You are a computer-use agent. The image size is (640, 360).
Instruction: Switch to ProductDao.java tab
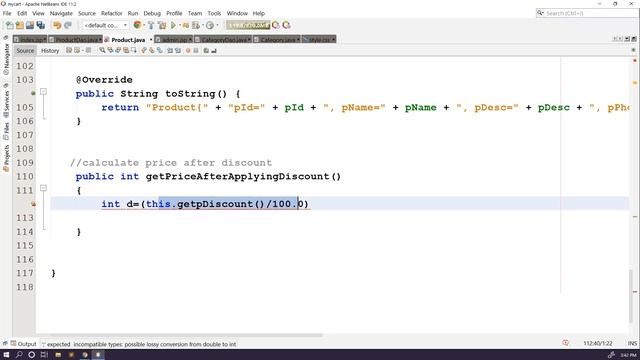75,40
